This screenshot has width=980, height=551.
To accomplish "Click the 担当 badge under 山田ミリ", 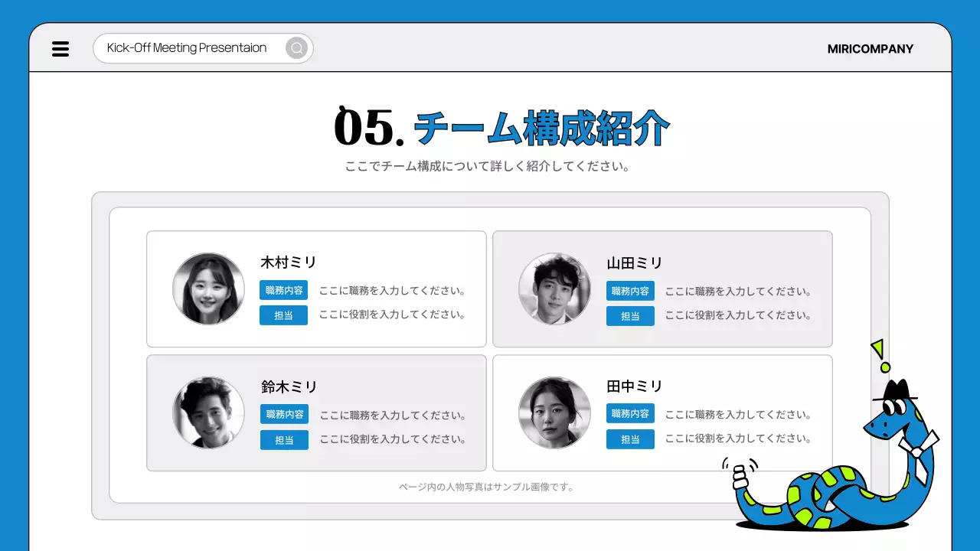I will tap(630, 316).
